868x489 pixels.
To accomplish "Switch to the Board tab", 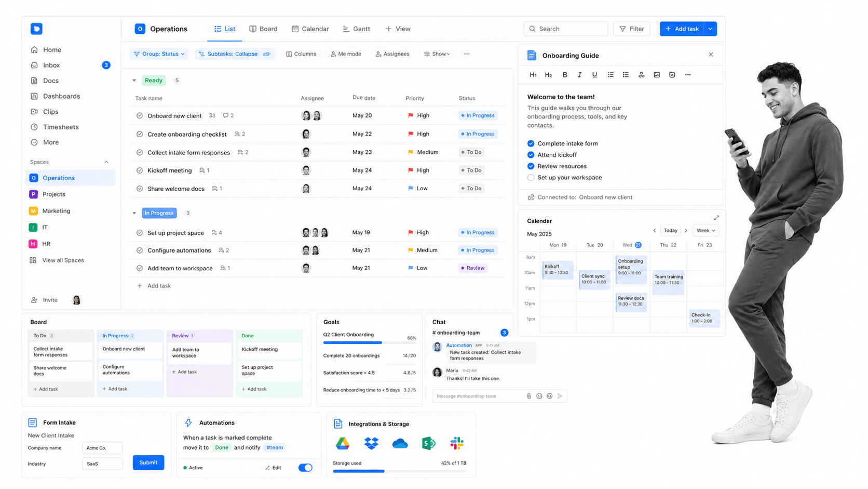I will tap(263, 29).
